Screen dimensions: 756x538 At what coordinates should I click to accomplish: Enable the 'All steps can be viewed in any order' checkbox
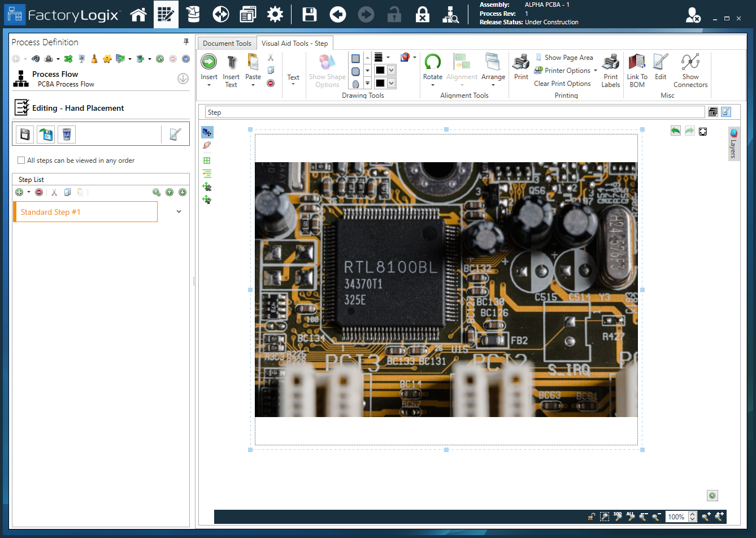[x=21, y=160]
